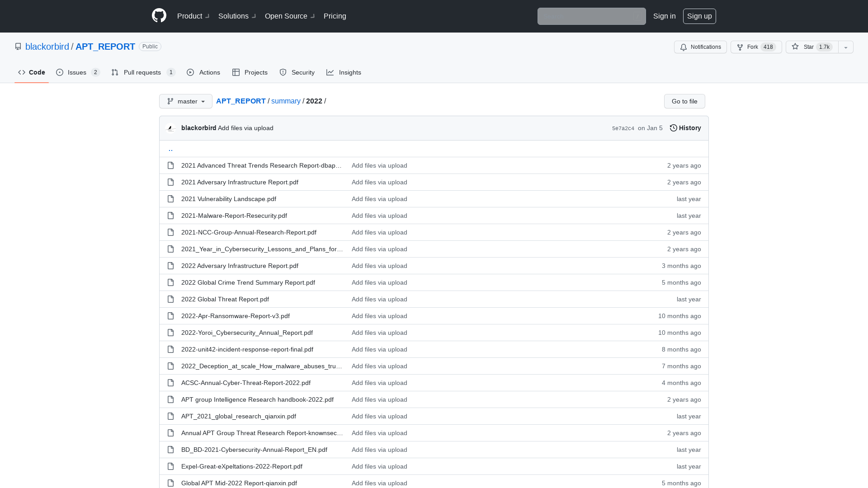The image size is (868, 488).
Task: Open 2022-Apr-Ransomware-Report-v3.pdf
Action: click(x=236, y=316)
